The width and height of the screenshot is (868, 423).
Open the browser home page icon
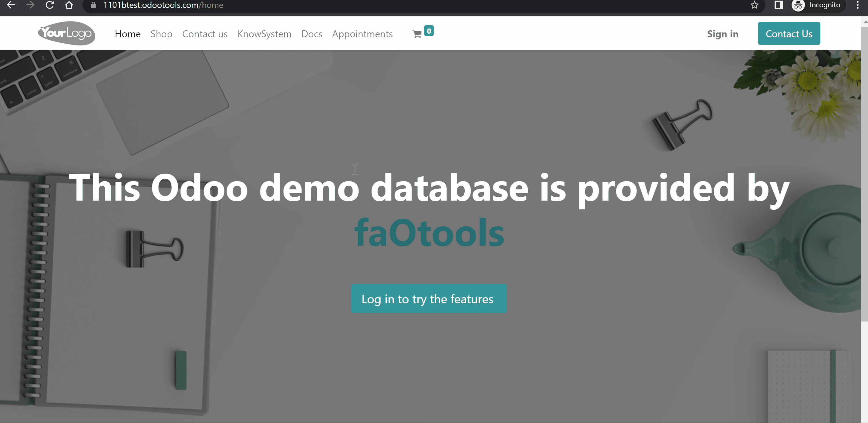coord(69,5)
